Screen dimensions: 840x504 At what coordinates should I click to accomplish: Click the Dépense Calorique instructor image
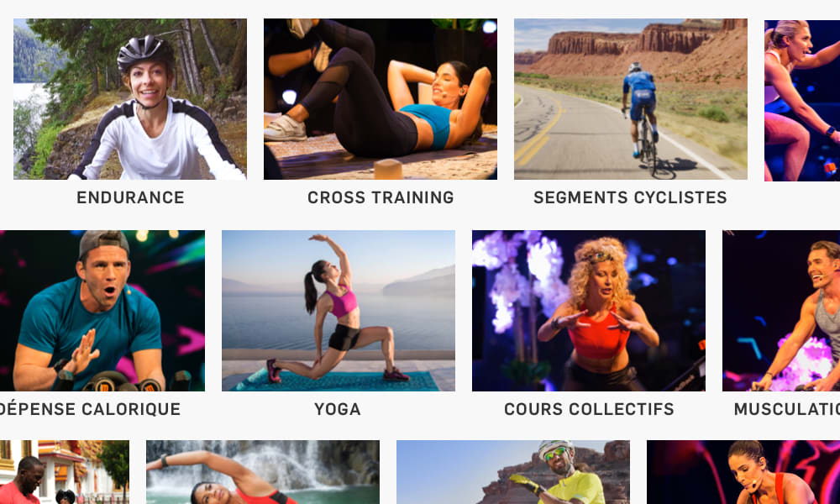pyautogui.click(x=102, y=311)
